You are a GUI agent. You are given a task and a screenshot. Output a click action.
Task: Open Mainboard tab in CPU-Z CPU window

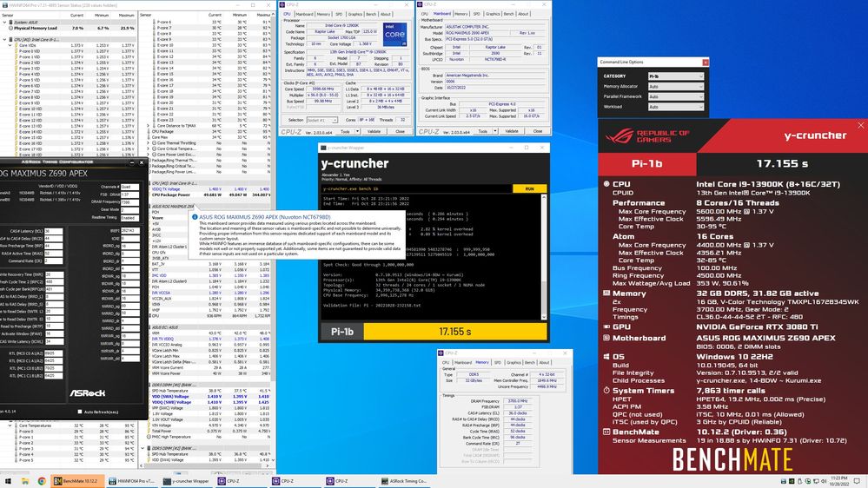(304, 14)
